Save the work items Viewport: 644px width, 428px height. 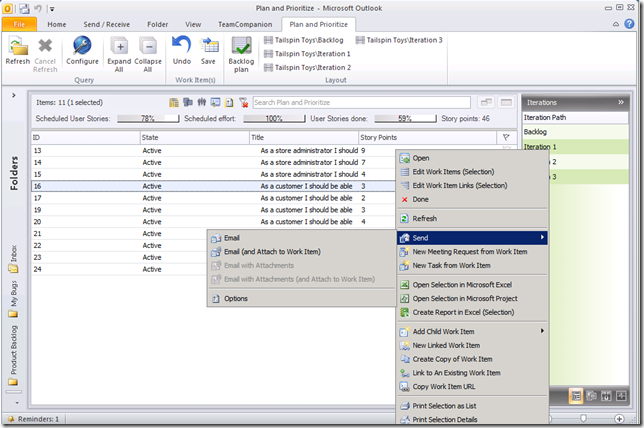[x=208, y=50]
